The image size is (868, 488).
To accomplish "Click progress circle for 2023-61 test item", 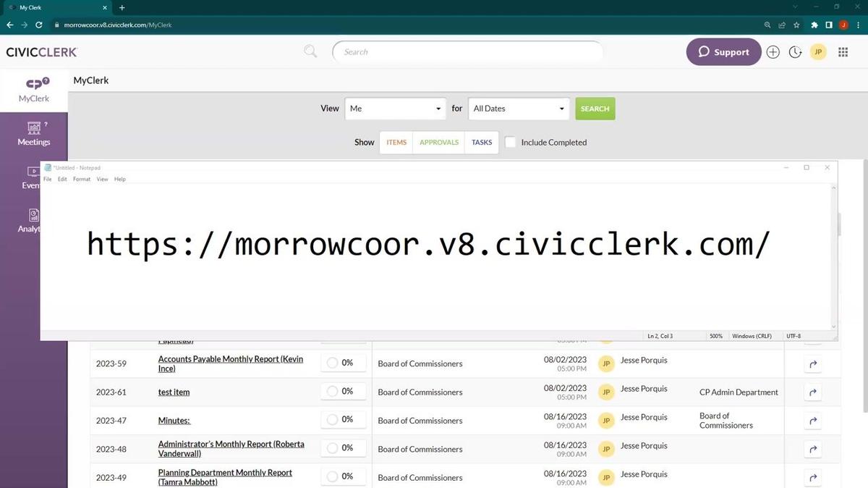I will 333,391.
